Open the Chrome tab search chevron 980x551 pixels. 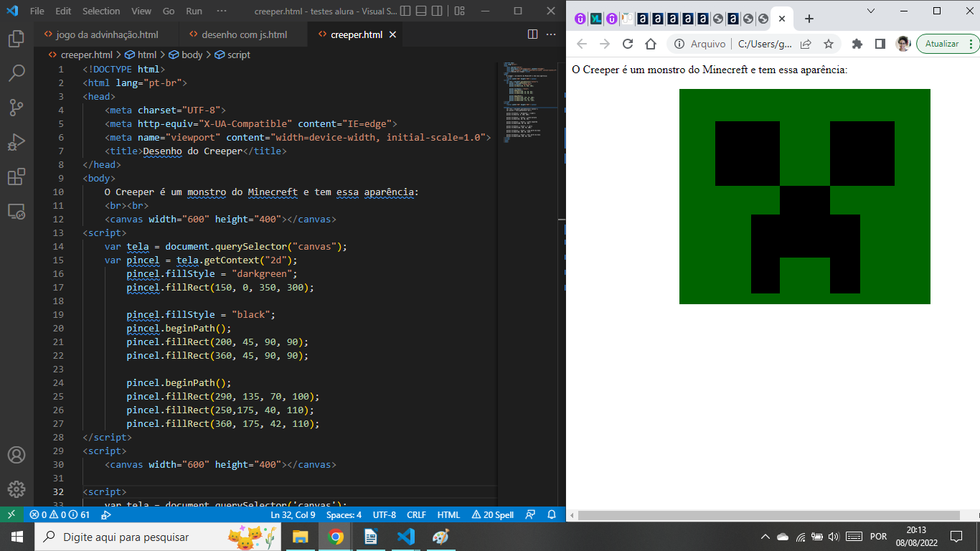pos(871,11)
